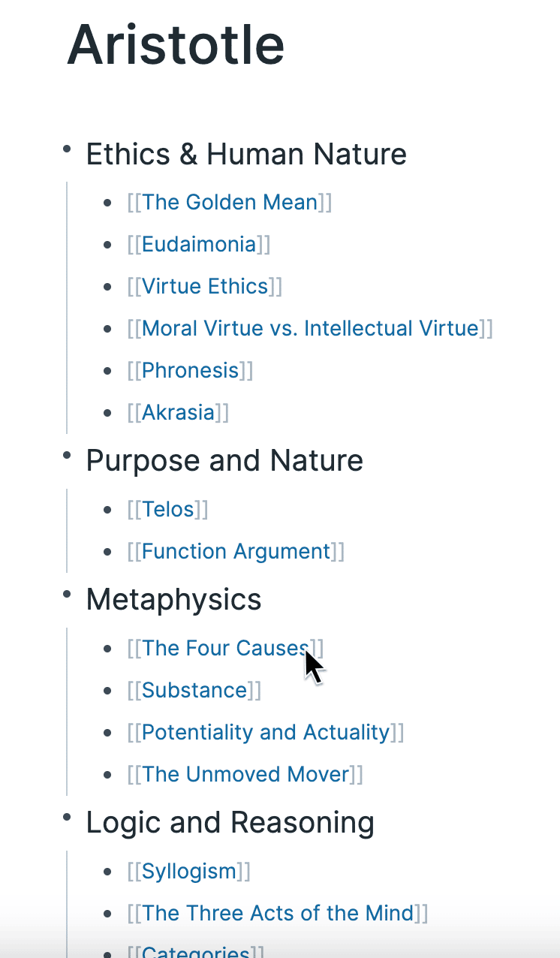Click the bullet beside Ethics & Human Nature
The height and width of the screenshot is (958, 560).
[x=67, y=149]
